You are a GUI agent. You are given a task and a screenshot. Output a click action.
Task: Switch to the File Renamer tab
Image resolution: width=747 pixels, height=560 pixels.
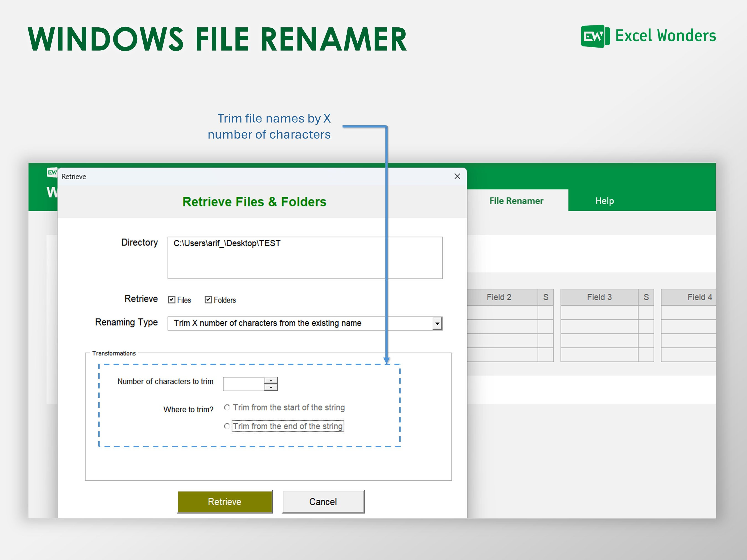[x=516, y=201]
